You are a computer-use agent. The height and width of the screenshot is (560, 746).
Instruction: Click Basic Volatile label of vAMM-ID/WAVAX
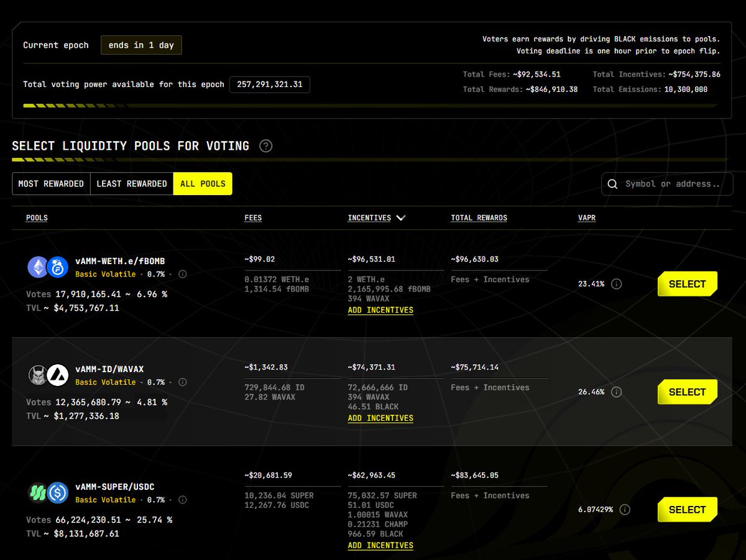(x=105, y=382)
